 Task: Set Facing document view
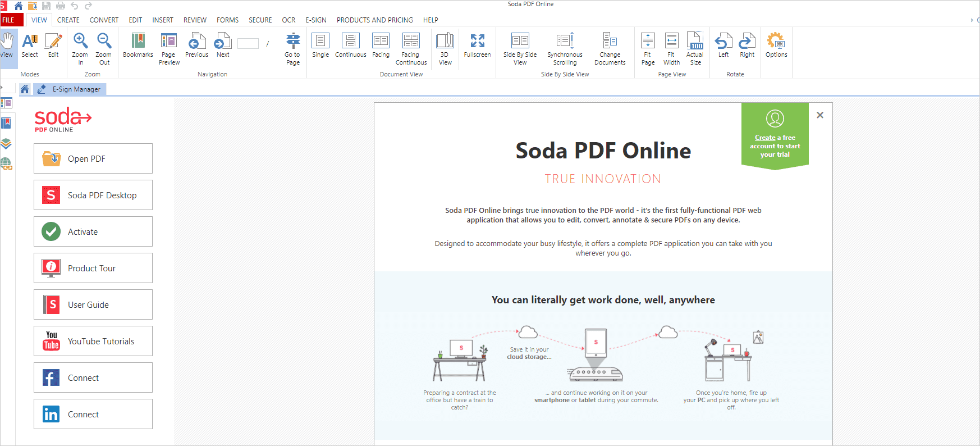coord(381,45)
